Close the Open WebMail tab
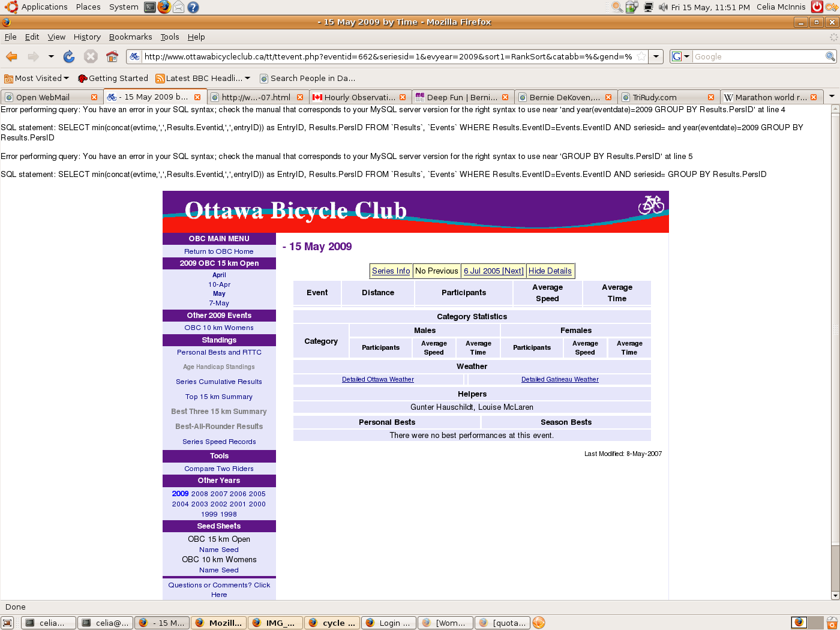Screen dimensions: 840x630 point(94,97)
